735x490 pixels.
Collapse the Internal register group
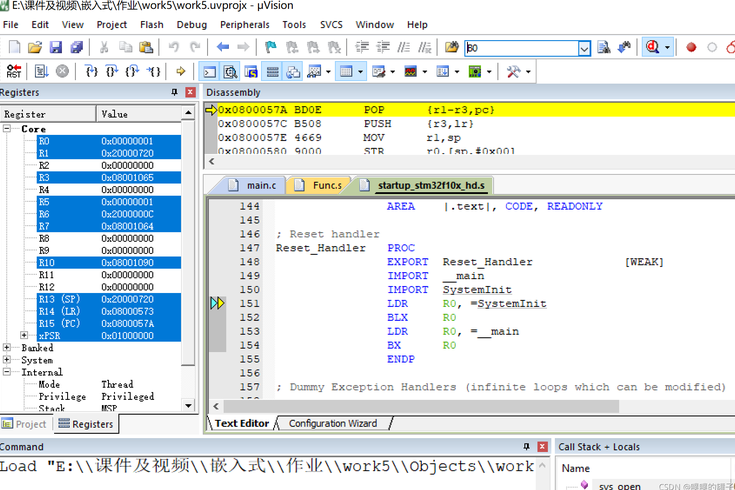point(7,372)
